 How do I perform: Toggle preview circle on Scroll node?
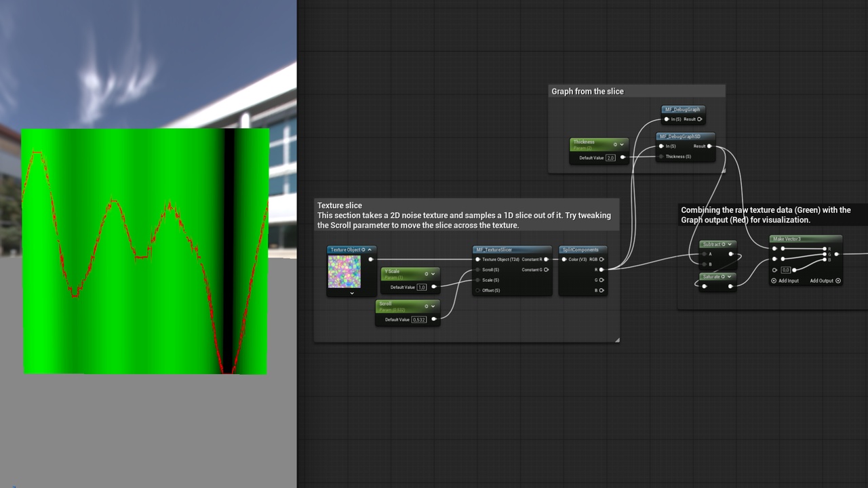pos(426,306)
